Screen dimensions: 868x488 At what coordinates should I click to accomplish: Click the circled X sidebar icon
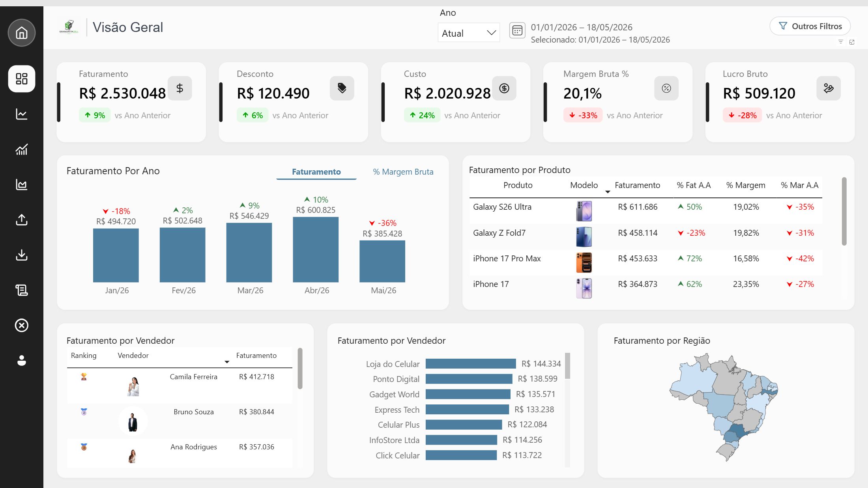click(x=22, y=325)
